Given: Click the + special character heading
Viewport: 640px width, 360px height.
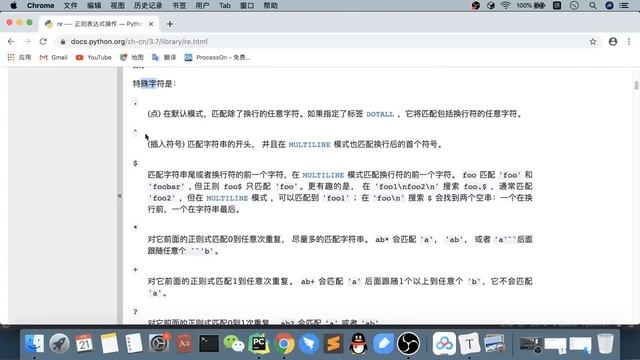Looking at the screenshot, I should point(136,269).
